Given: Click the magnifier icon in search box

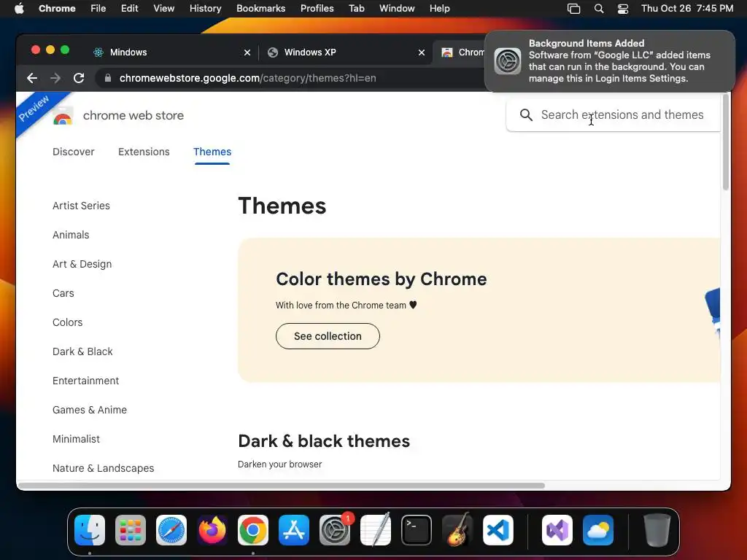Looking at the screenshot, I should pos(526,114).
